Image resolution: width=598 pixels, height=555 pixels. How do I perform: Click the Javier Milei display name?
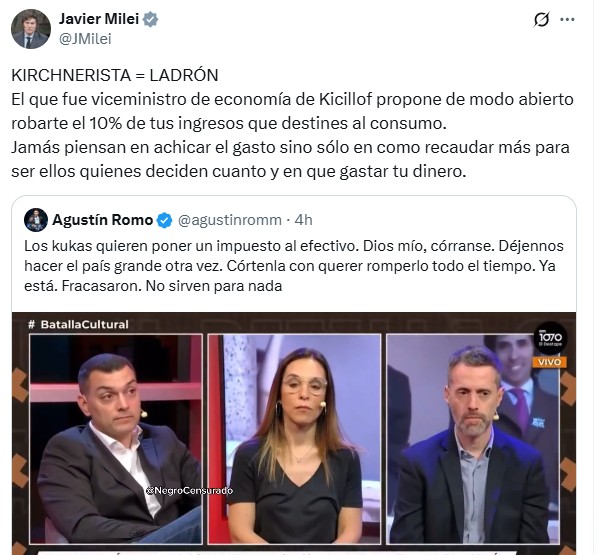pos(99,19)
